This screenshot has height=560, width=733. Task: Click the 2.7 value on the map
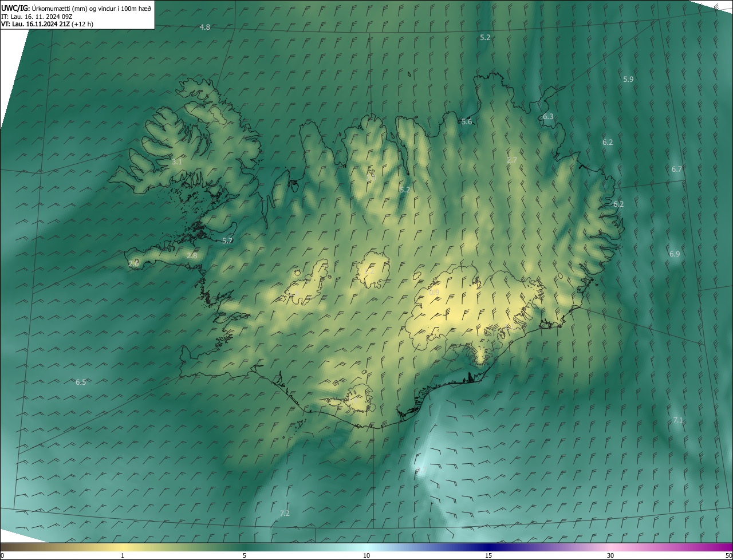(512, 160)
